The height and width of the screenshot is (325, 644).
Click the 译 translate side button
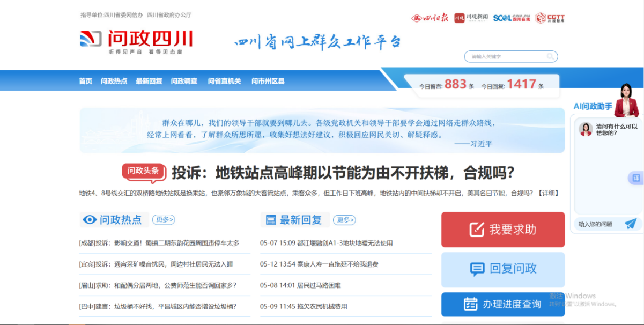pyautogui.click(x=636, y=178)
